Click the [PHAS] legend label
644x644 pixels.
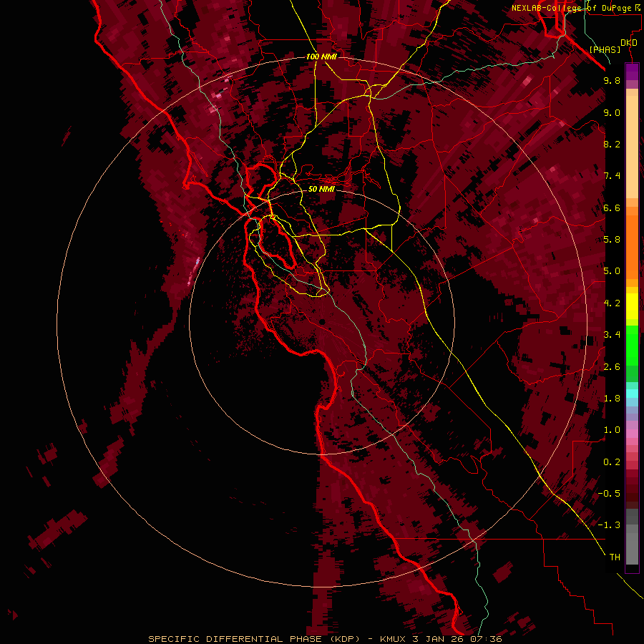coord(605,50)
